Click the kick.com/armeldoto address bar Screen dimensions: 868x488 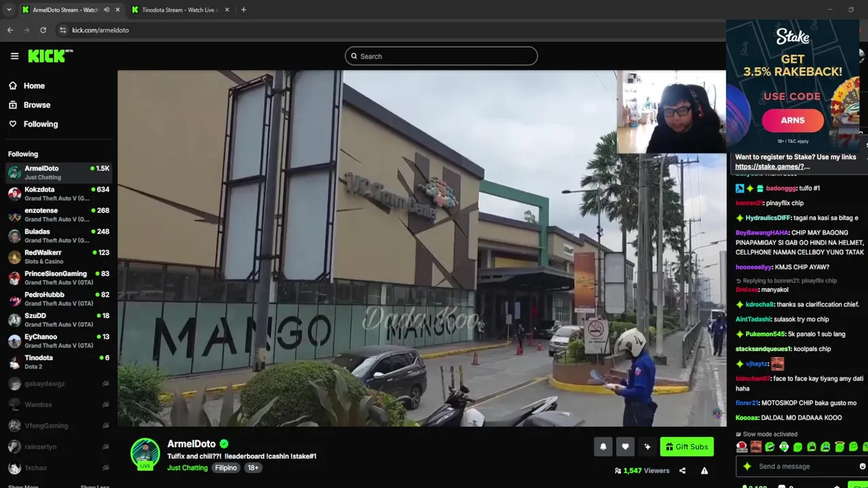[100, 30]
